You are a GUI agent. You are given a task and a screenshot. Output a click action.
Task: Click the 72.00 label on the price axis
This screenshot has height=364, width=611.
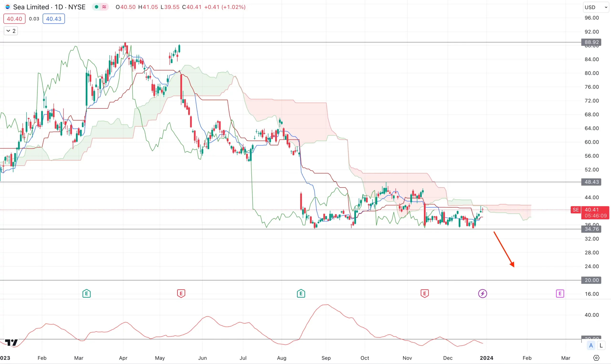592,101
